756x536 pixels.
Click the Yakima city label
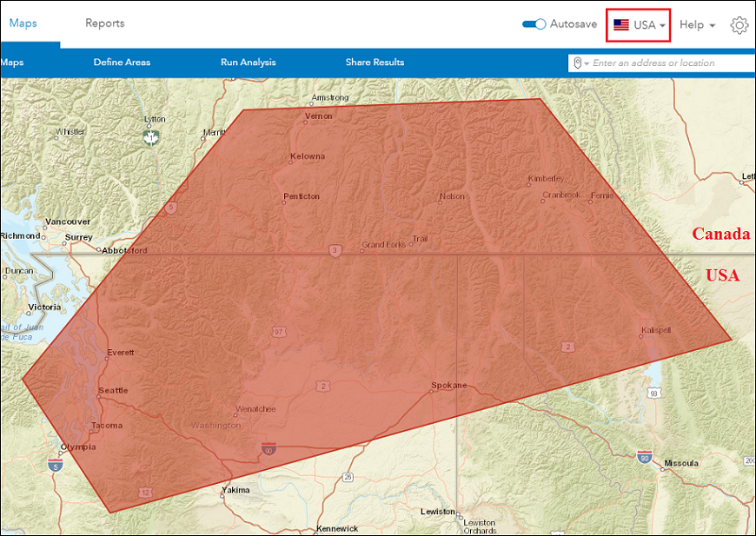coord(235,490)
